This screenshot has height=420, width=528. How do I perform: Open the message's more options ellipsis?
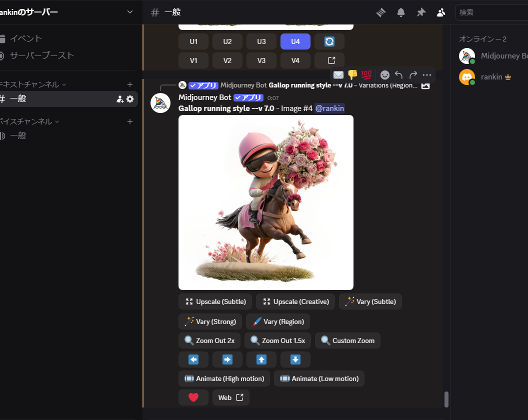426,75
